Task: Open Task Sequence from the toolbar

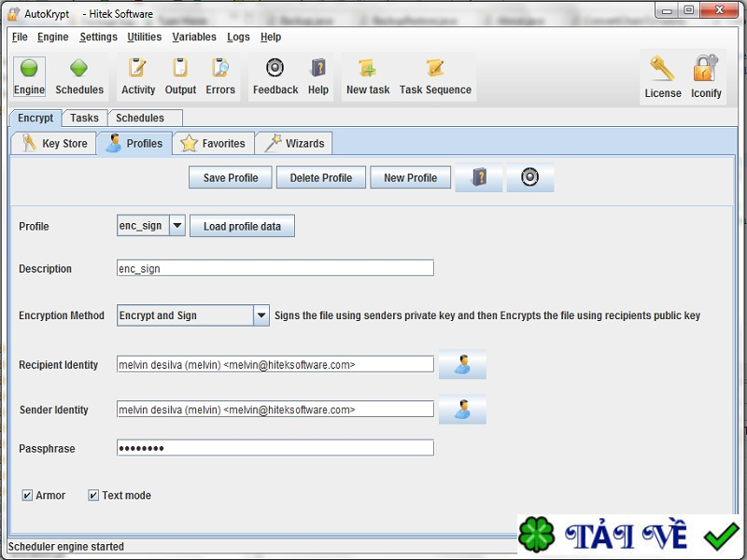Action: pos(435,77)
